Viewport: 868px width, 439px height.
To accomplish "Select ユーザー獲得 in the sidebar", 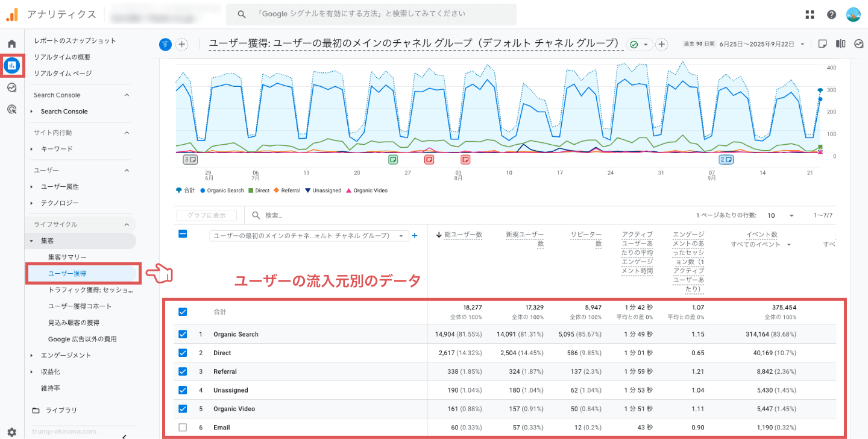I will tap(67, 274).
